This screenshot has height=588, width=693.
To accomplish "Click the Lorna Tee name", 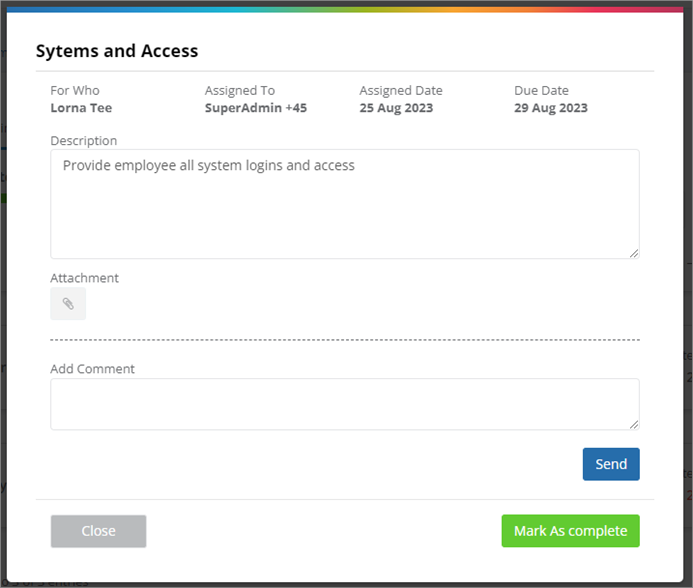I will coord(82,108).
